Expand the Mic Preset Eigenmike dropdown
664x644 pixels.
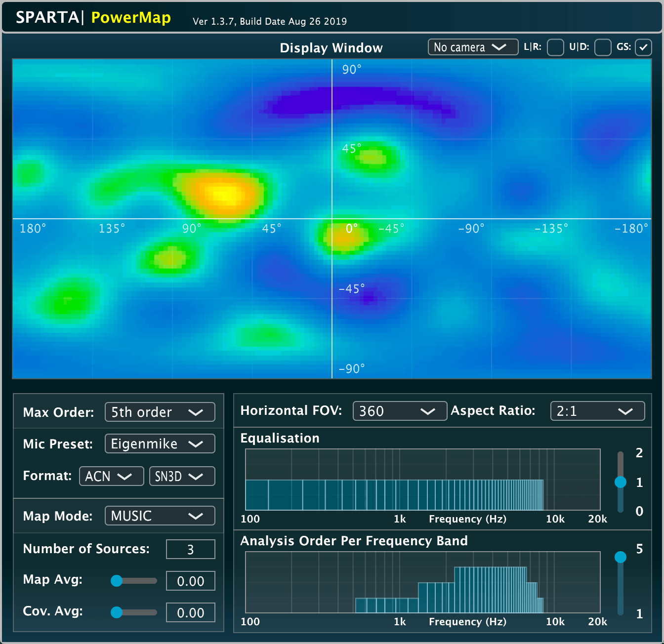pos(160,443)
